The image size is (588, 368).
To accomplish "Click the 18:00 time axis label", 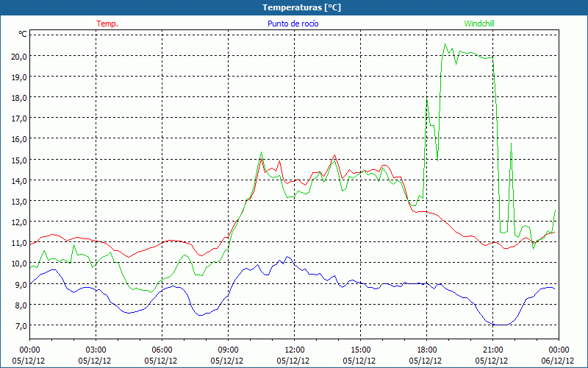I will pos(427,350).
